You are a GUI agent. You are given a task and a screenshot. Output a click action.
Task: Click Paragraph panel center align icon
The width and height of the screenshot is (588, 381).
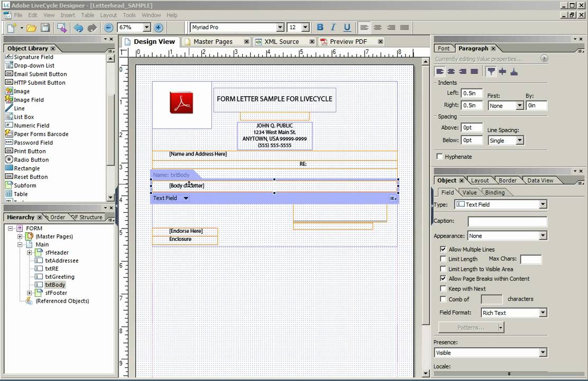(x=451, y=71)
